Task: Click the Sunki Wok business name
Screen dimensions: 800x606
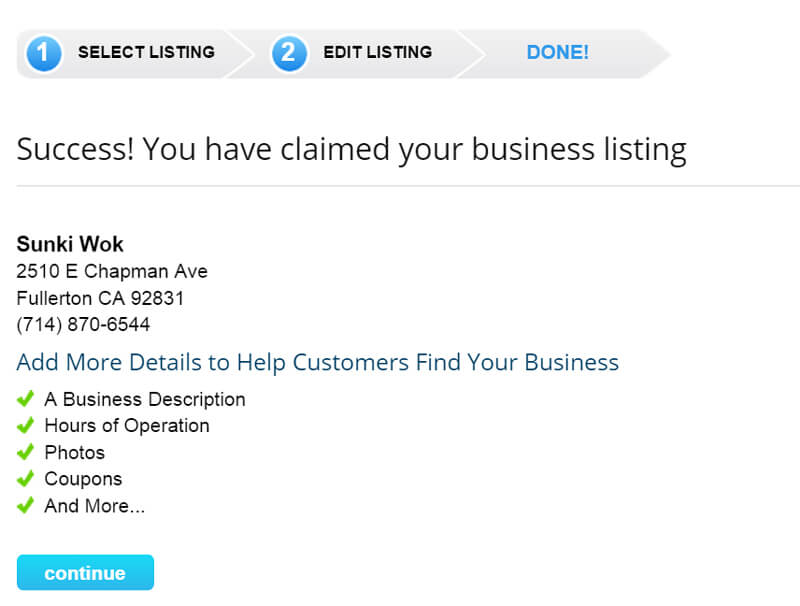Action: (x=70, y=244)
